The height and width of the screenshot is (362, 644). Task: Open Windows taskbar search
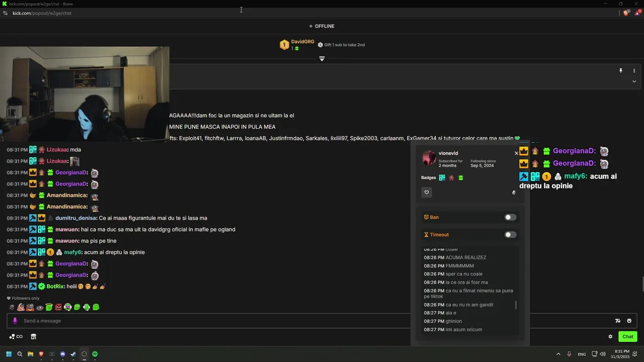(x=20, y=354)
